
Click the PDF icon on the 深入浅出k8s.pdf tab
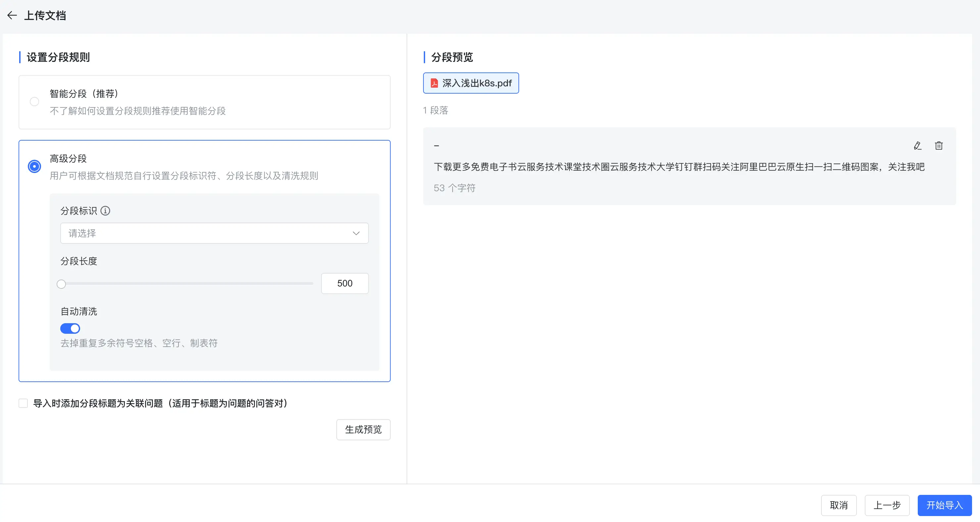tap(434, 83)
